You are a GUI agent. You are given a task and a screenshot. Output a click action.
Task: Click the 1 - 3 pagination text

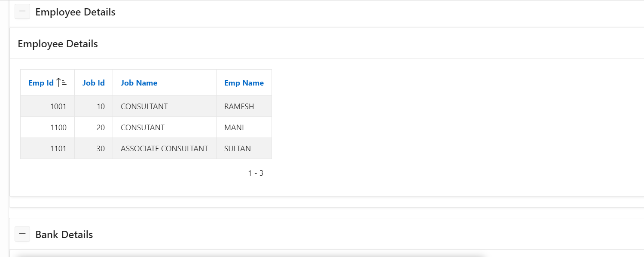coord(256,173)
